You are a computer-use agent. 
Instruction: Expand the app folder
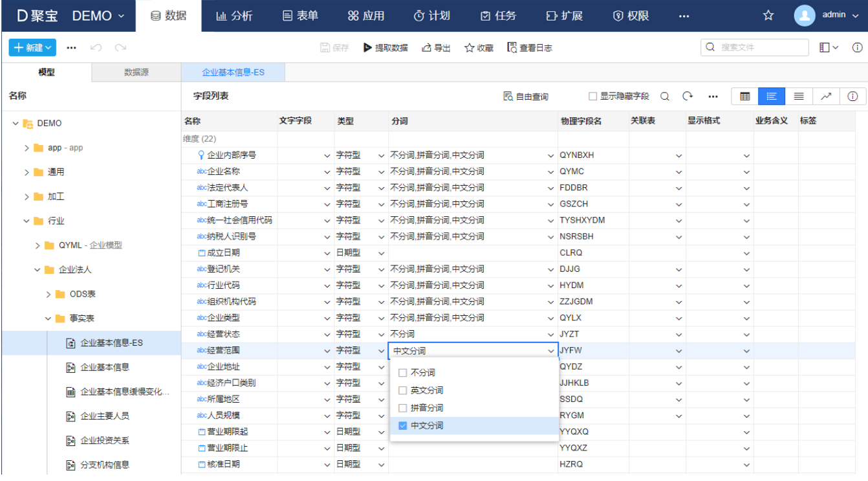(x=27, y=148)
